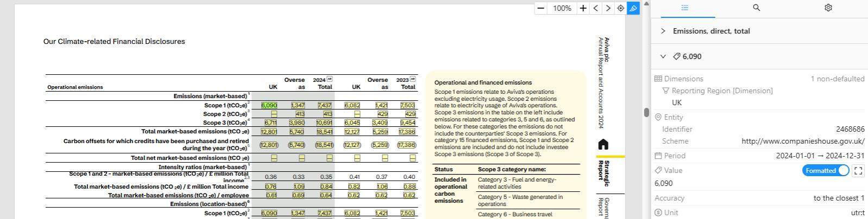Screen dimensions: 868x219
Task: Select the 3,980 Scope 3 Overseas value
Action: point(297,123)
